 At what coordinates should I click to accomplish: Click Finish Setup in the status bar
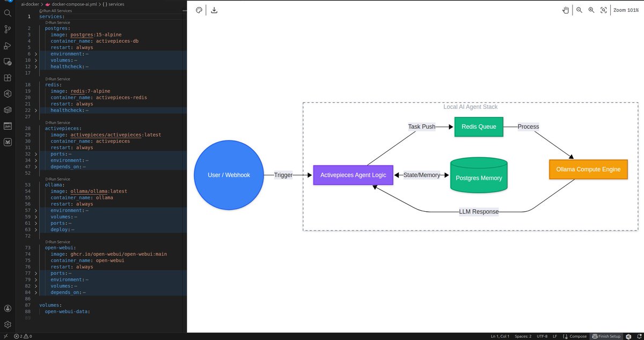coord(606,336)
